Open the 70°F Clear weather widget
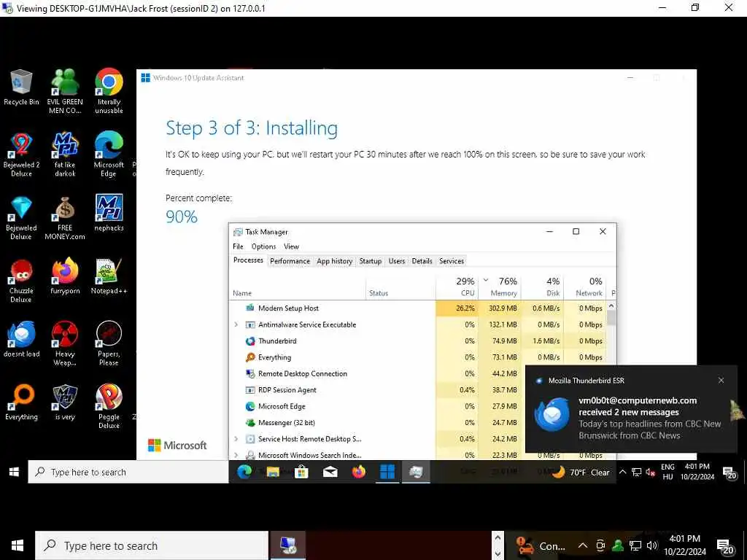The height and width of the screenshot is (560, 747). [581, 472]
